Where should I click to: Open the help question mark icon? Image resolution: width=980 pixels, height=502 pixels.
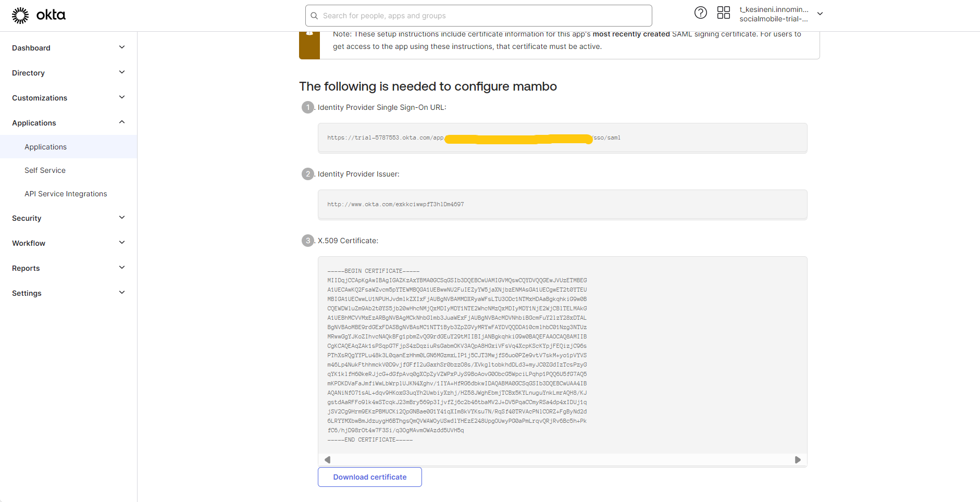click(701, 13)
